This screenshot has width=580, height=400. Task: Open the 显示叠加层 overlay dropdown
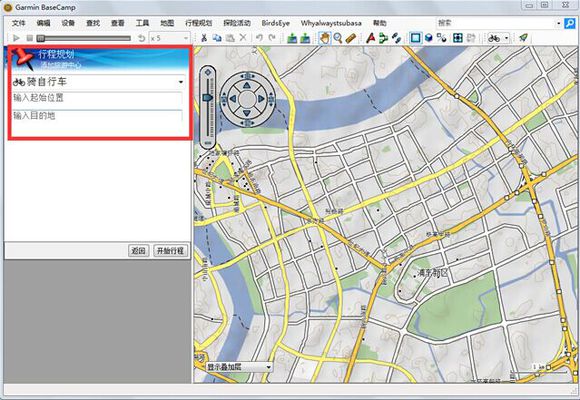pos(239,367)
